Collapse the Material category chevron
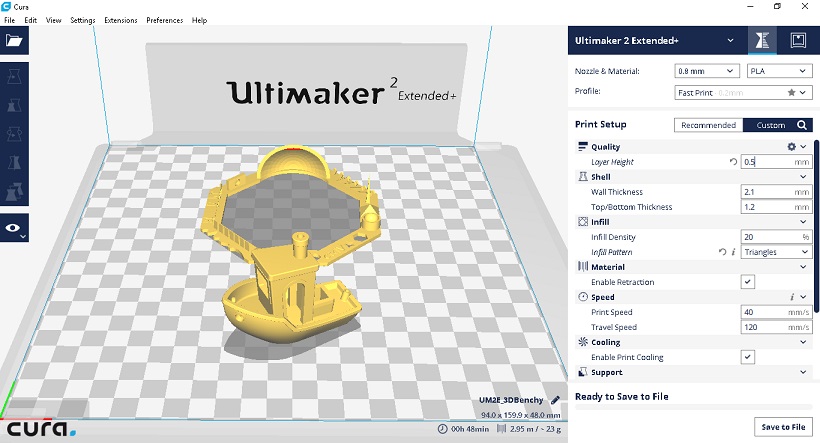 click(x=803, y=267)
